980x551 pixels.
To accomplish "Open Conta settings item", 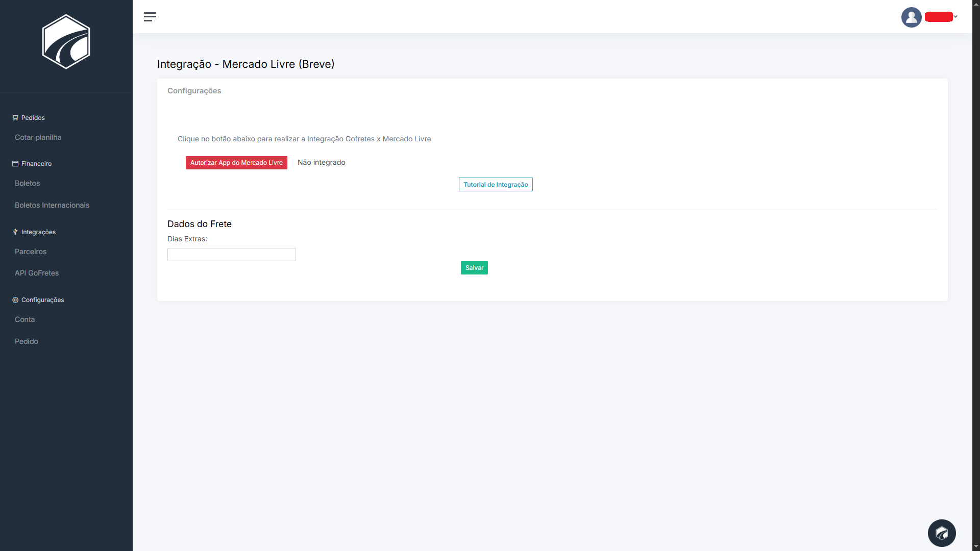I will point(24,319).
